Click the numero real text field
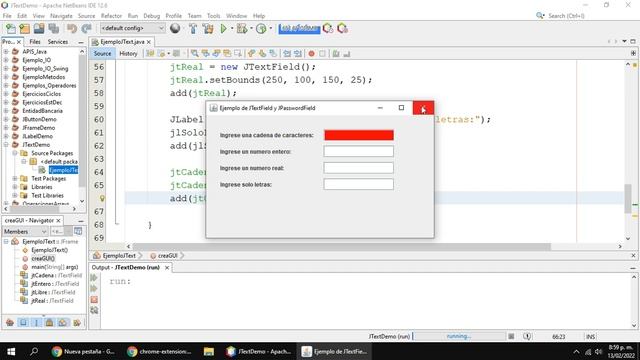 [359, 168]
